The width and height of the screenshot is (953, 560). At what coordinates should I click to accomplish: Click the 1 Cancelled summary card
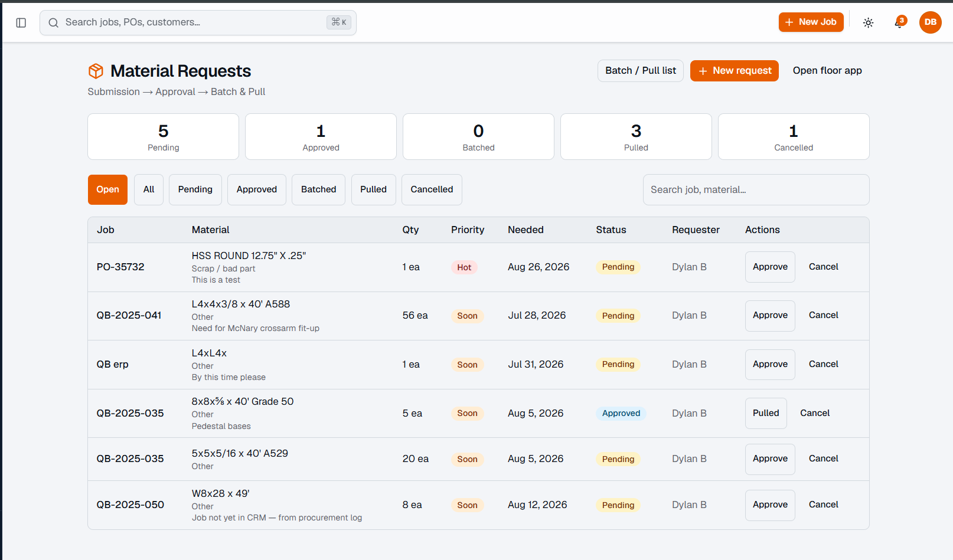[x=794, y=136]
